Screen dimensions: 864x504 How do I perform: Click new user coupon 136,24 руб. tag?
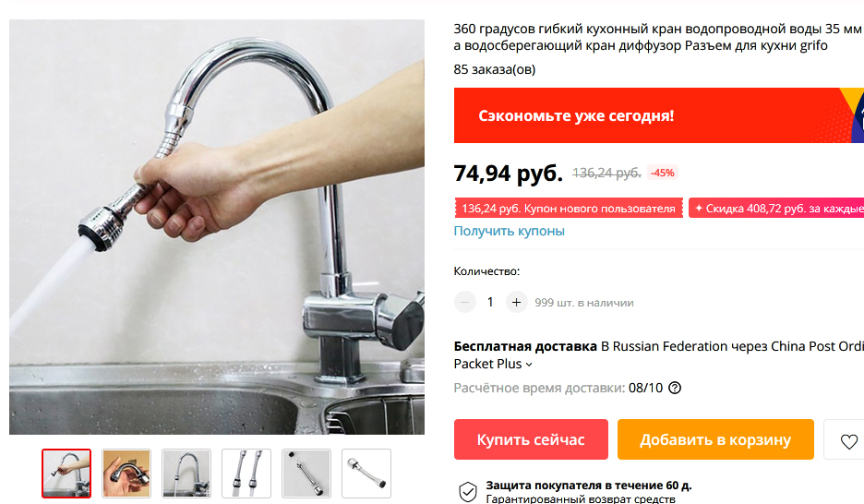coord(569,209)
